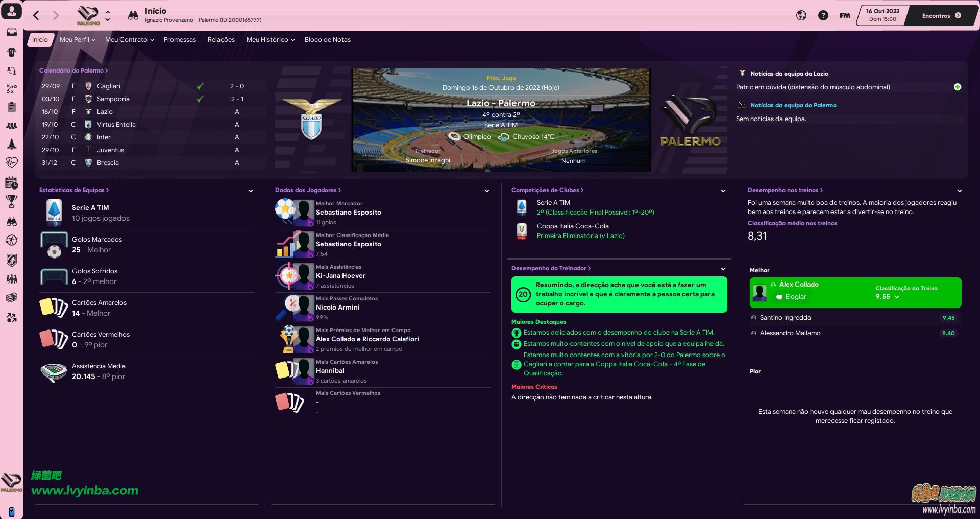Expand the Dados dos Jogadores panel dropdown
This screenshot has height=519, width=980.
pyautogui.click(x=487, y=191)
